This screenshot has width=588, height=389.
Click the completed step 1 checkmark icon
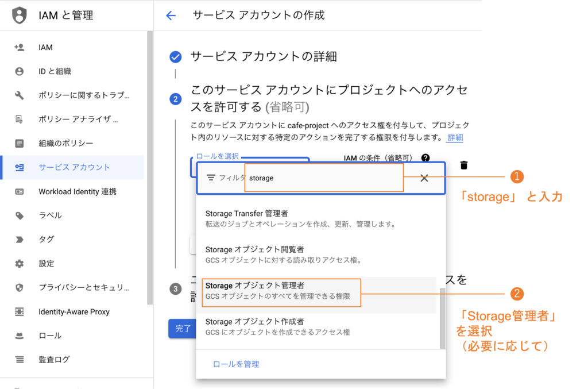[176, 57]
